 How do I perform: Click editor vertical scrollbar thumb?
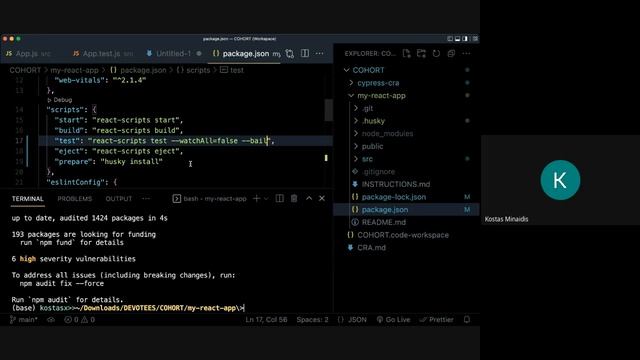[x=329, y=110]
